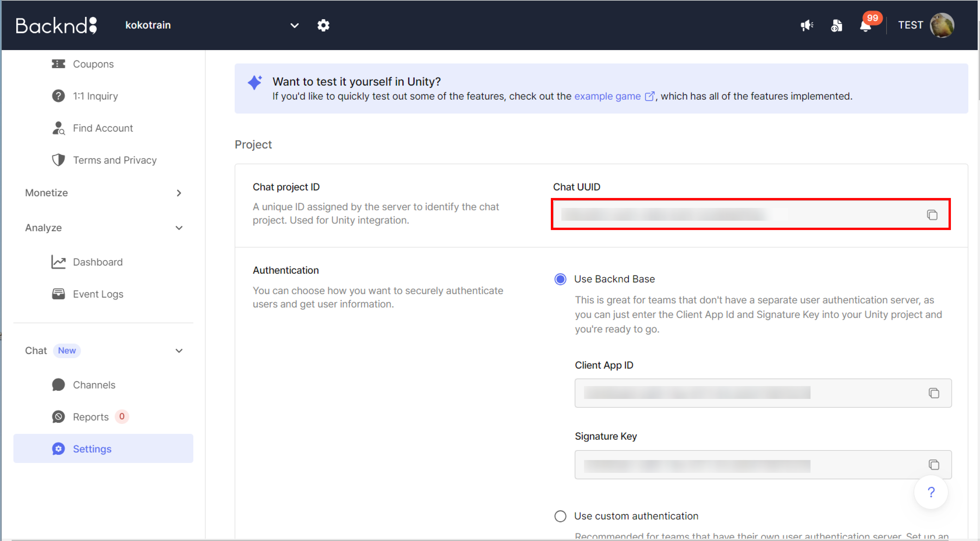Click the Reports 0 count badge
The height and width of the screenshot is (541, 980).
[122, 416]
